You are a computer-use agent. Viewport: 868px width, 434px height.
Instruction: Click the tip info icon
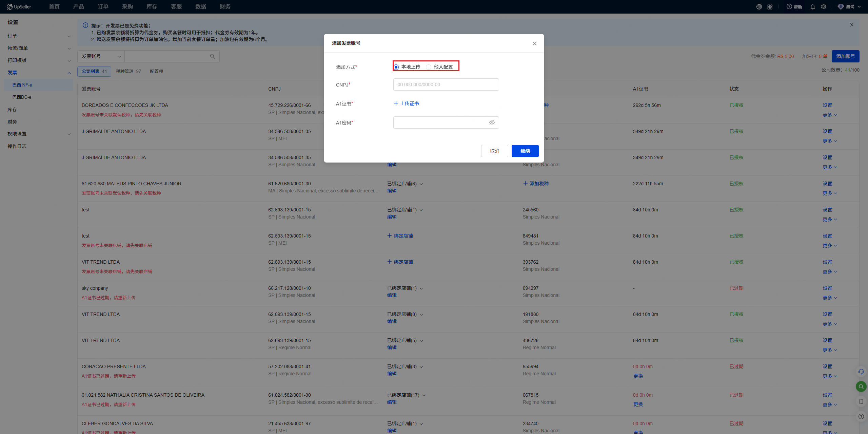click(85, 25)
